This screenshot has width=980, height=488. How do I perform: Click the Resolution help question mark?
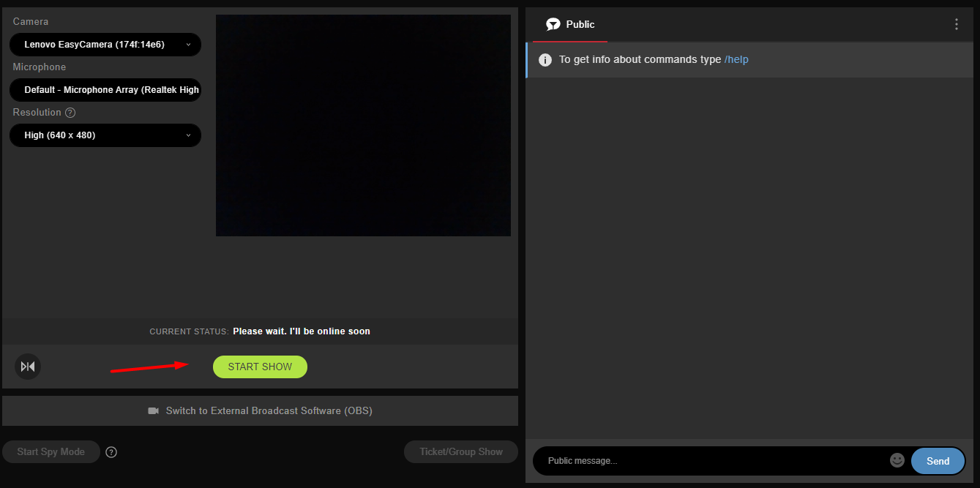(70, 113)
